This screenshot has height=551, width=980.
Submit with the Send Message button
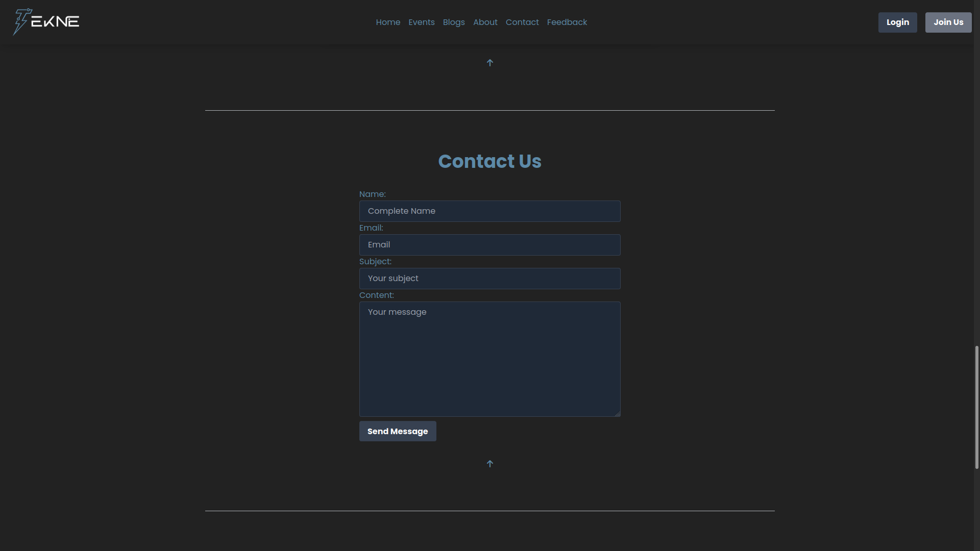tap(397, 431)
